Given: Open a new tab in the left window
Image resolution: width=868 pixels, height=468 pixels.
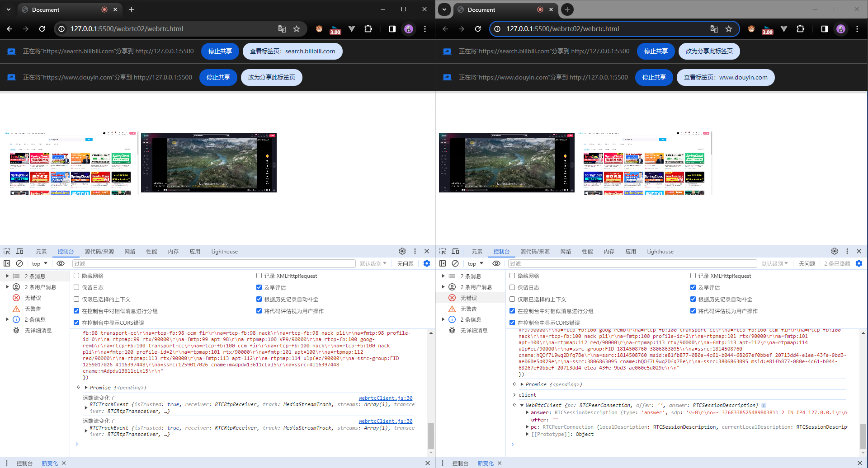Looking at the screenshot, I should click(x=132, y=9).
